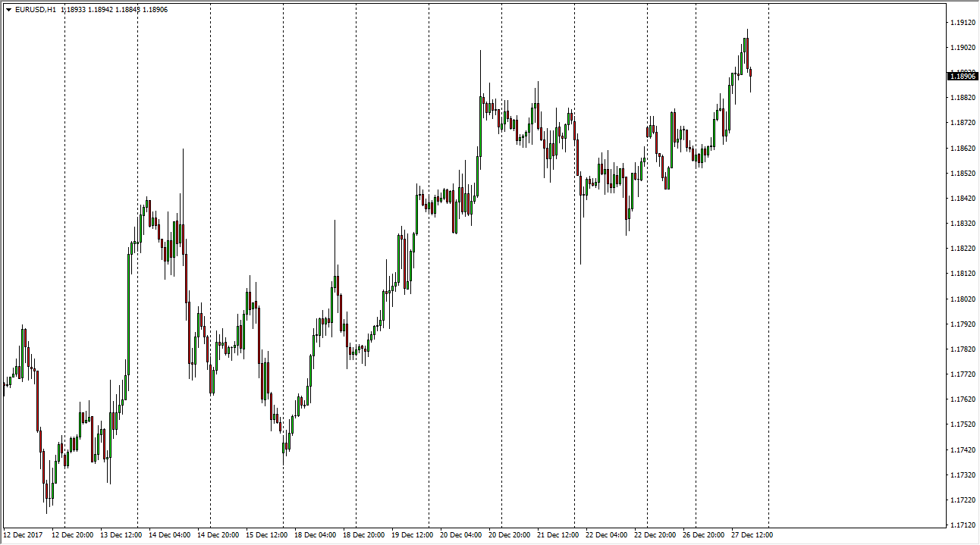The width and height of the screenshot is (980, 545).
Task: Click the 20 Dec 04:00 time label
Action: coord(460,535)
